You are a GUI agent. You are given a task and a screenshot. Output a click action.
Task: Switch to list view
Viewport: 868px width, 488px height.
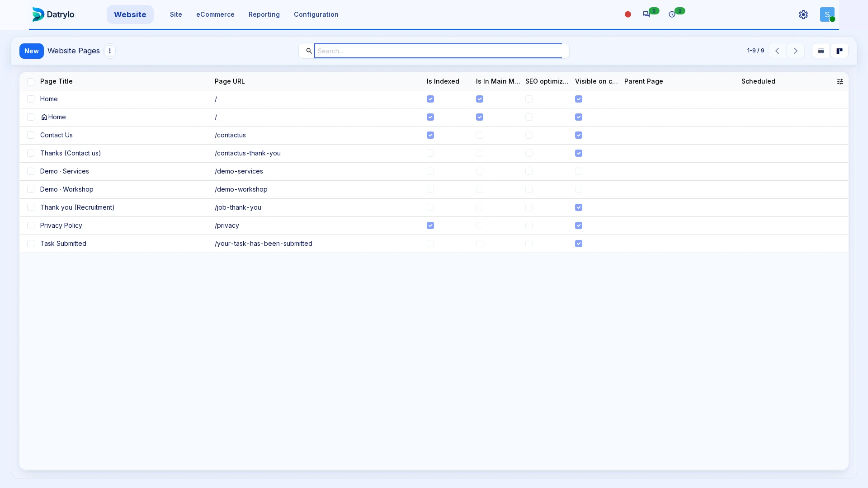point(821,51)
